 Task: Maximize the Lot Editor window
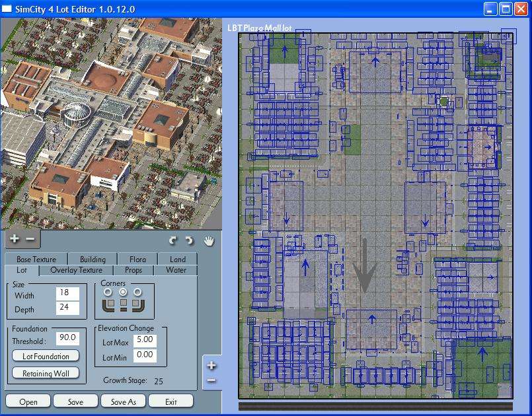tap(505, 9)
